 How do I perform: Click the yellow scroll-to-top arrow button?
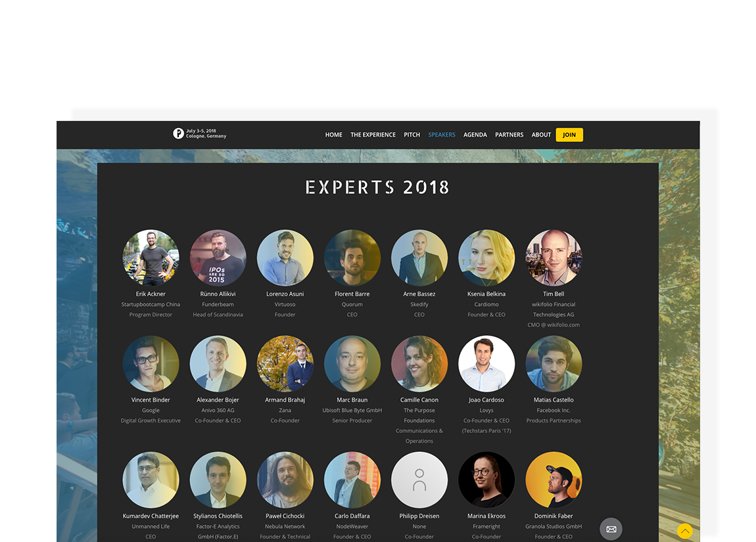tap(684, 531)
